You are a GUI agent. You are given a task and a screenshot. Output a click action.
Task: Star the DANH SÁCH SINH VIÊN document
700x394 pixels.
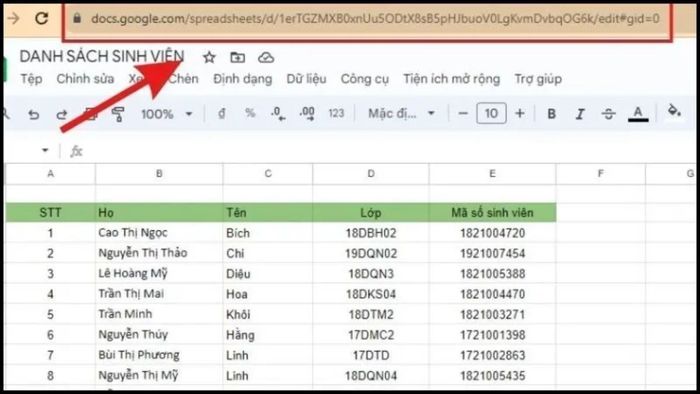[x=209, y=57]
